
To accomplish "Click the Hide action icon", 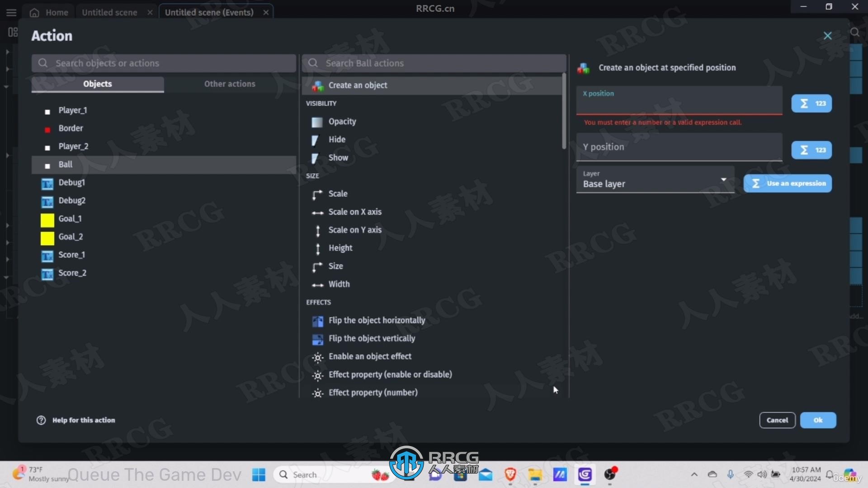I will [x=316, y=140].
